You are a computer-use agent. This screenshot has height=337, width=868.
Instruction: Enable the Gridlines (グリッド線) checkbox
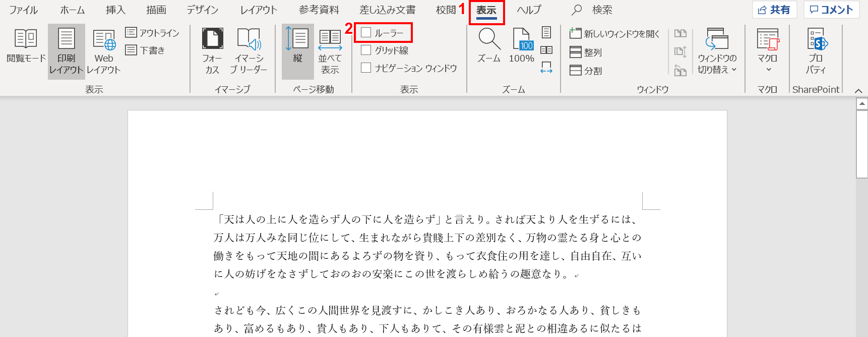coord(366,50)
